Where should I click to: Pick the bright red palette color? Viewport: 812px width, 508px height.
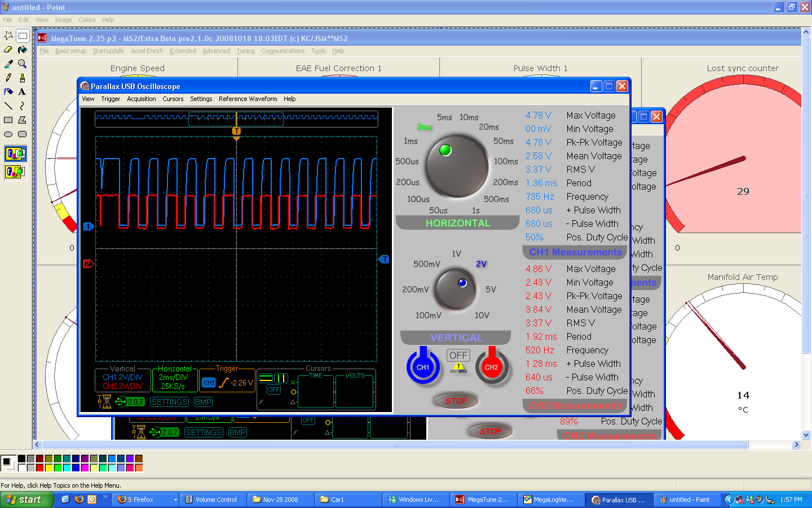(40, 467)
